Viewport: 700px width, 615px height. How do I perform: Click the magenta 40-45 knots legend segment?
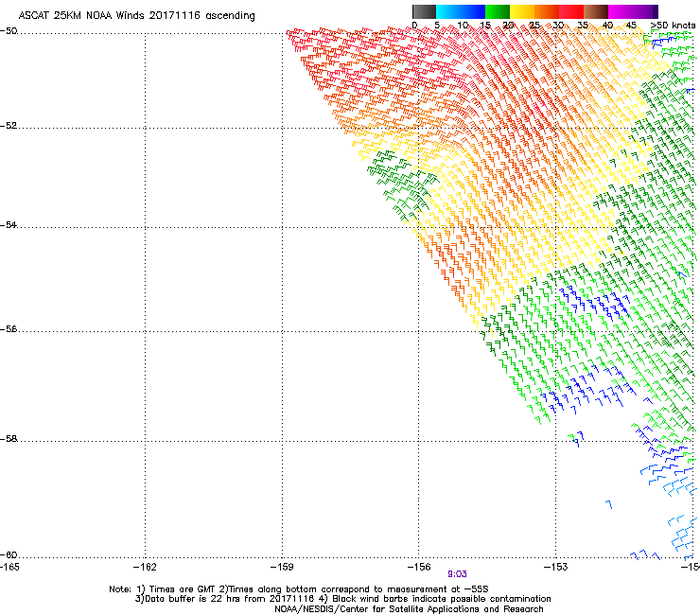click(x=621, y=11)
